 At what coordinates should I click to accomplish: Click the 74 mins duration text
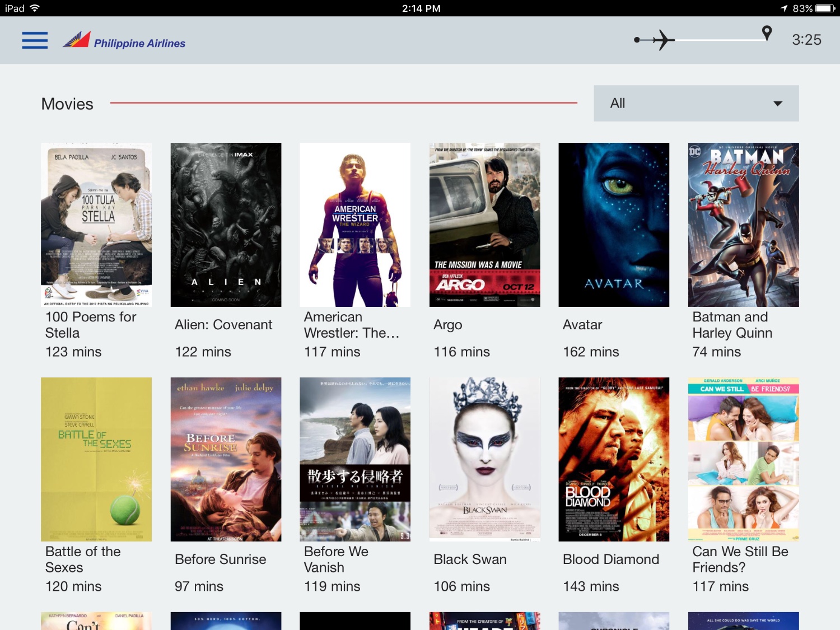click(x=717, y=352)
